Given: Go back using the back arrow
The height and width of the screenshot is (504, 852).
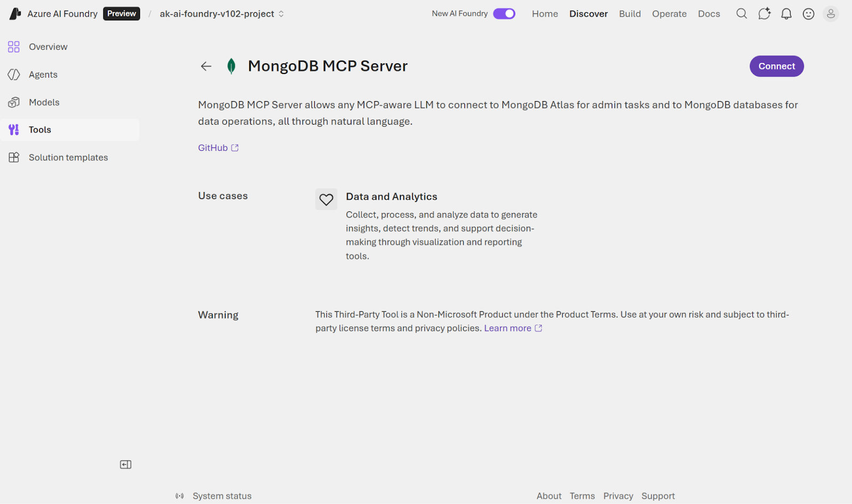Looking at the screenshot, I should tap(206, 66).
